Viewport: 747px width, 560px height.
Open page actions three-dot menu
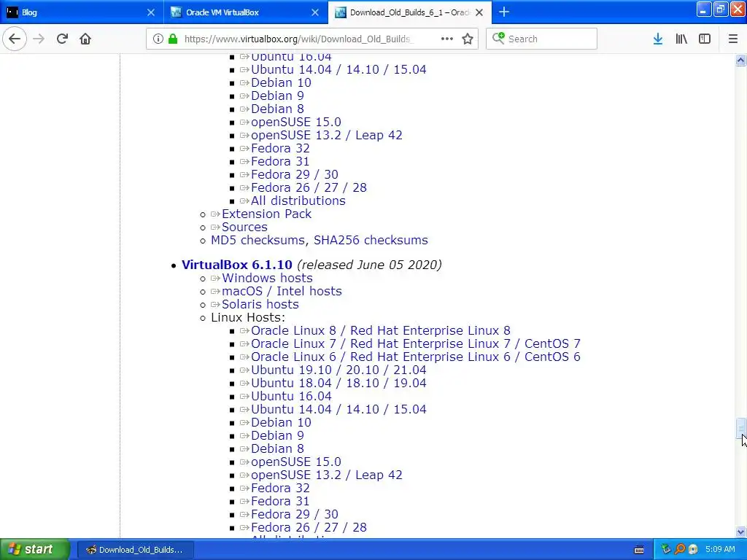pos(447,39)
